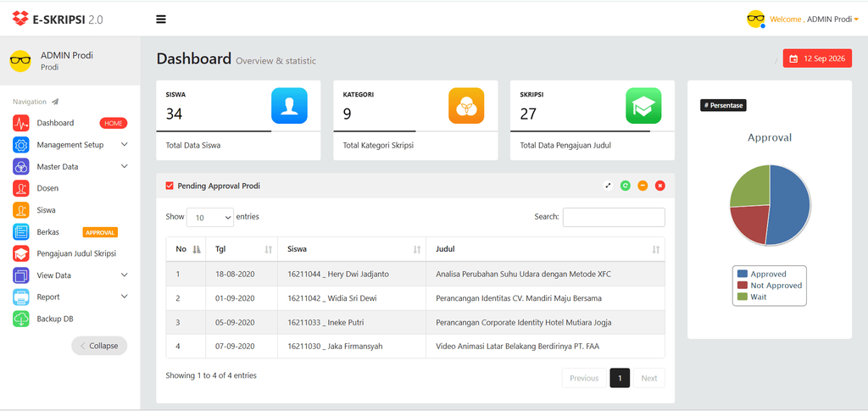Click the green Backup DB cloud icon
Screen dimensions: 868x411
pos(21,319)
